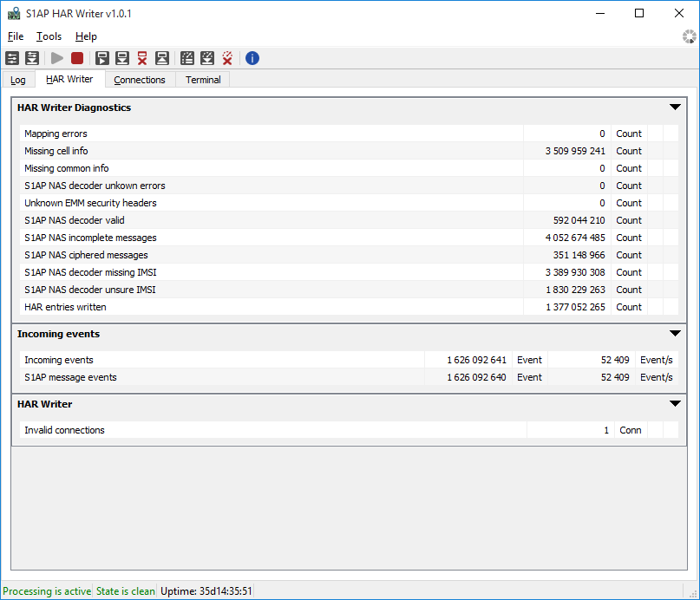The width and height of the screenshot is (700, 600).
Task: Switch to the Log tab
Action: click(18, 80)
